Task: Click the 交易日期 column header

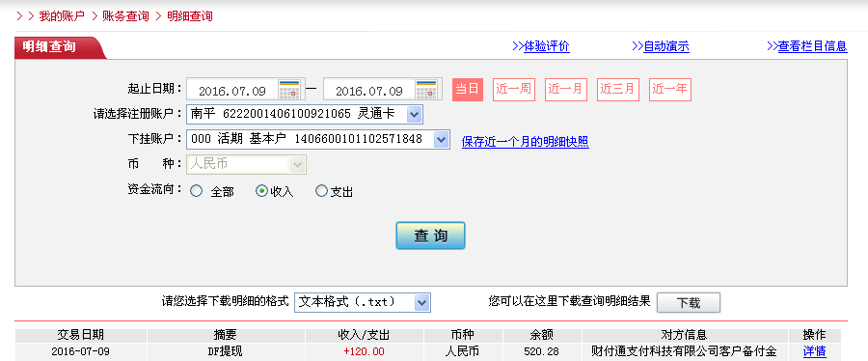Action: click(x=81, y=335)
